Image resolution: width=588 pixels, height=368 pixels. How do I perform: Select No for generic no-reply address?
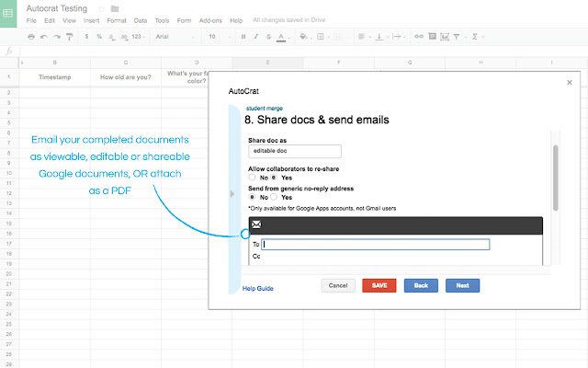coord(252,197)
